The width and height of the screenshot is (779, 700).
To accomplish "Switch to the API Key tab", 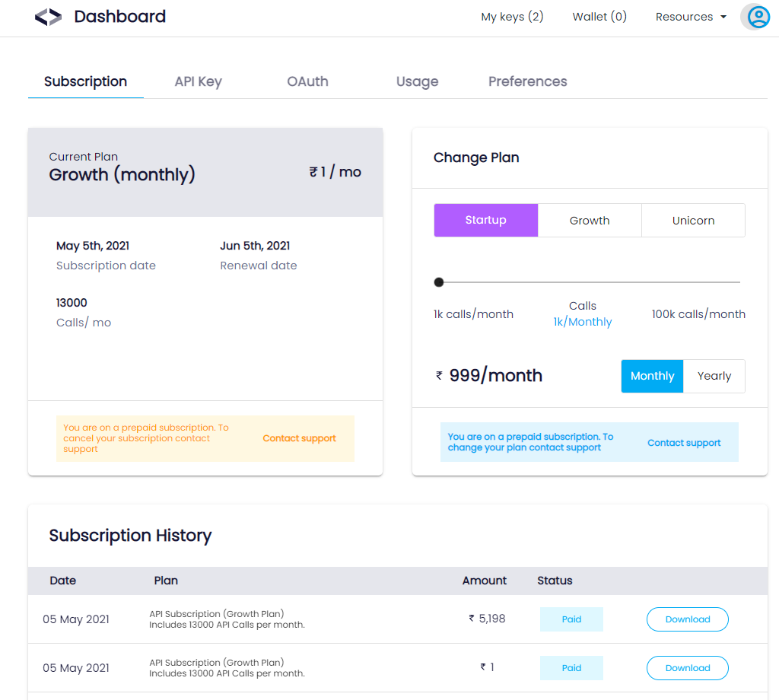I will point(198,81).
